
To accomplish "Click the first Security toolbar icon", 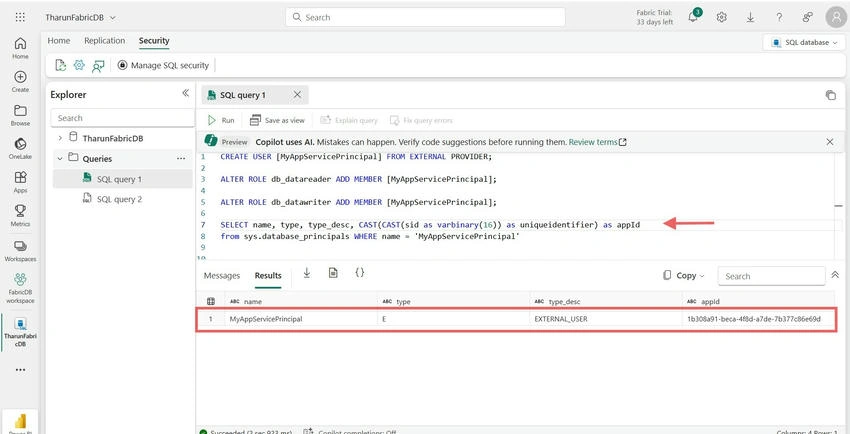I will point(61,65).
